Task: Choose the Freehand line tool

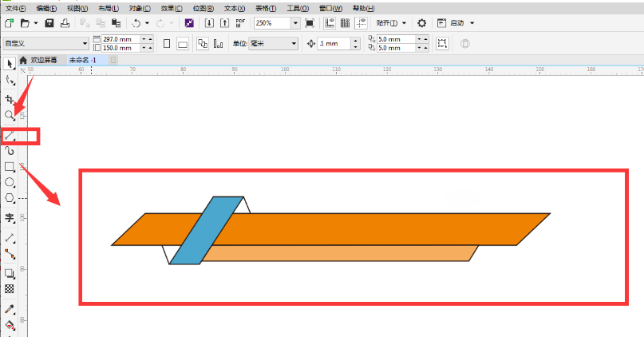Action: click(x=10, y=136)
